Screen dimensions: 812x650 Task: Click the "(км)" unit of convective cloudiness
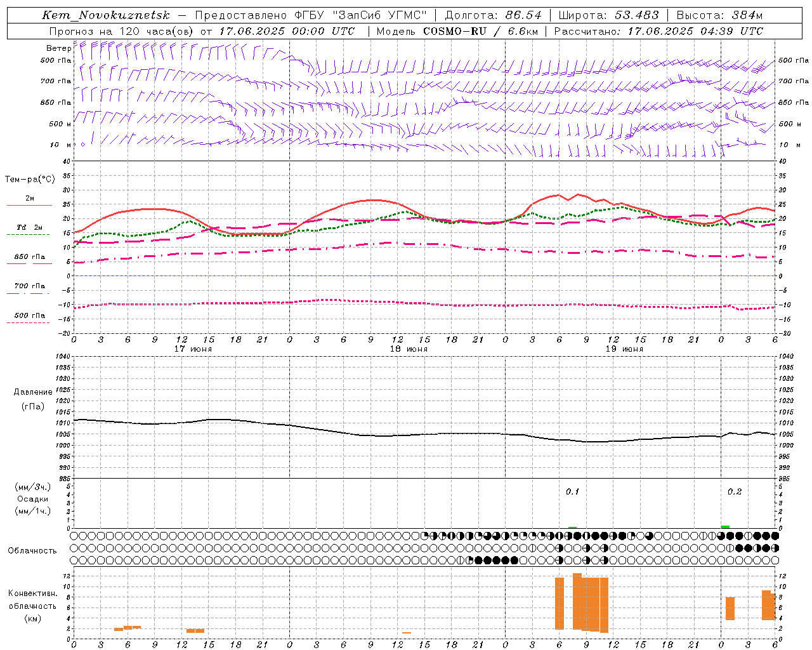click(32, 618)
